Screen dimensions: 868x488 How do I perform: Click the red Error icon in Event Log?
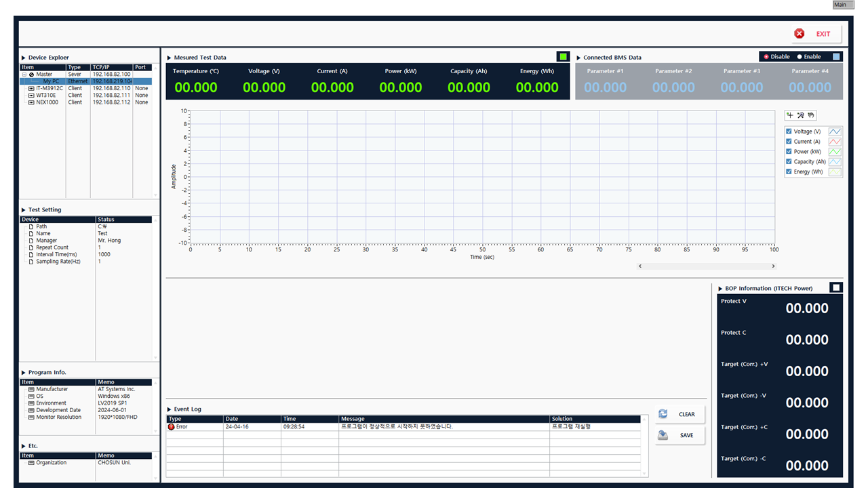tap(171, 427)
